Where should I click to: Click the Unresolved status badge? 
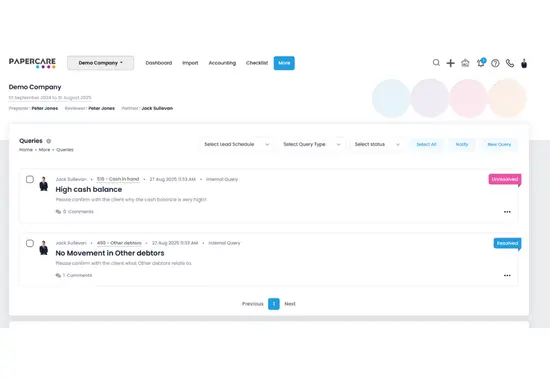[x=505, y=179]
